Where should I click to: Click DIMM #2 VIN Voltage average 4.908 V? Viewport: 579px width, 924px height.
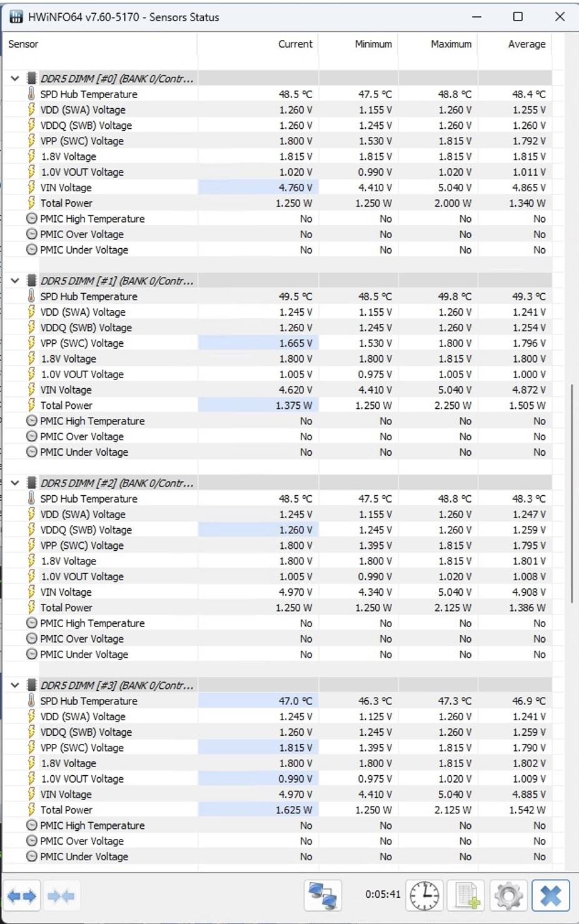coord(529,592)
